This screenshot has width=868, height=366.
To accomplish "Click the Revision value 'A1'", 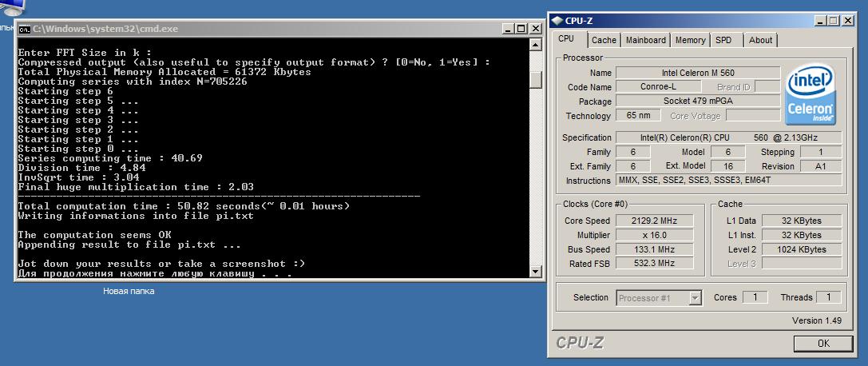I will tap(821, 166).
